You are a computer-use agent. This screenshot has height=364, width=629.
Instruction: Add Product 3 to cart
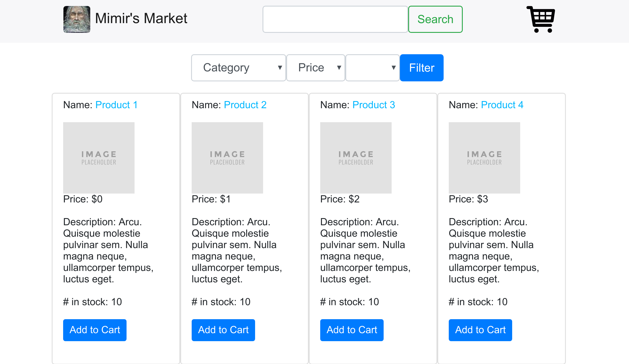tap(352, 330)
